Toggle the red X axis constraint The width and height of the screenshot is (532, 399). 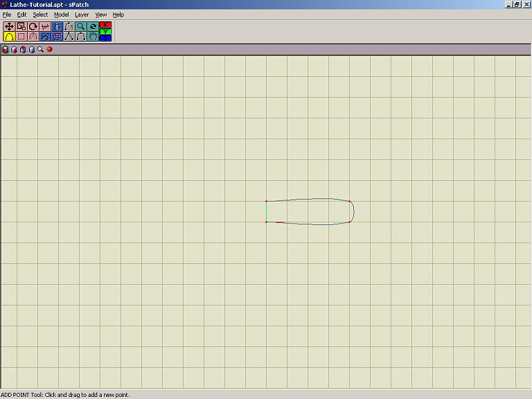coord(105,25)
